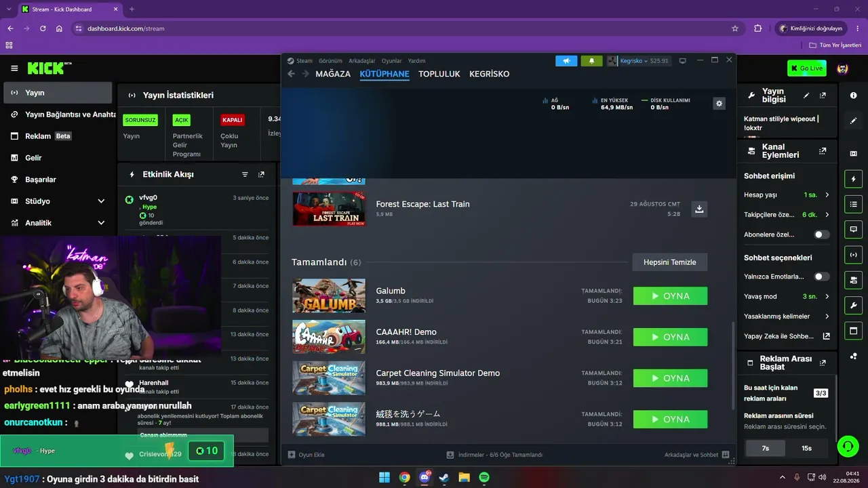868x488 pixels.
Task: Pop out the Yayın bilgisi panel
Action: (x=823, y=96)
